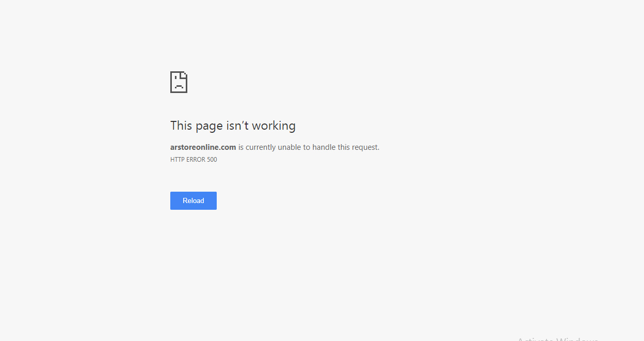The height and width of the screenshot is (341, 644).
Task: Click the word "unable" in the message
Action: [289, 147]
